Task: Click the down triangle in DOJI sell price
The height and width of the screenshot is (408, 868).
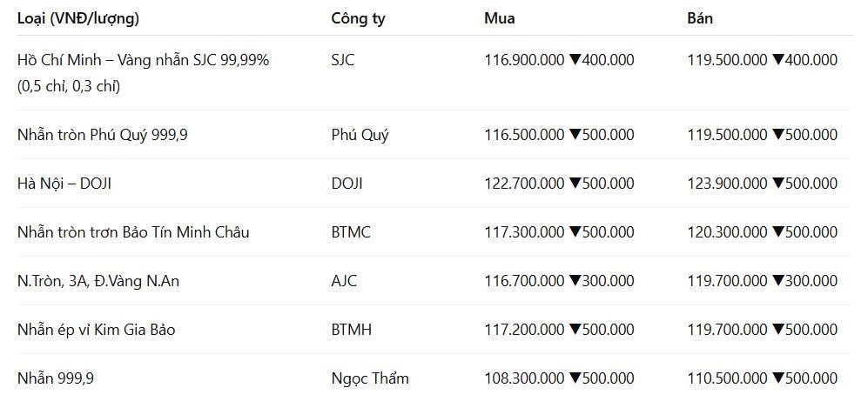Action: point(777,184)
